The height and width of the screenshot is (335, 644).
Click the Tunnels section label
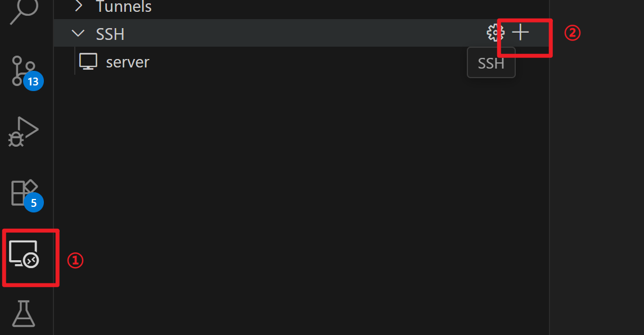124,7
